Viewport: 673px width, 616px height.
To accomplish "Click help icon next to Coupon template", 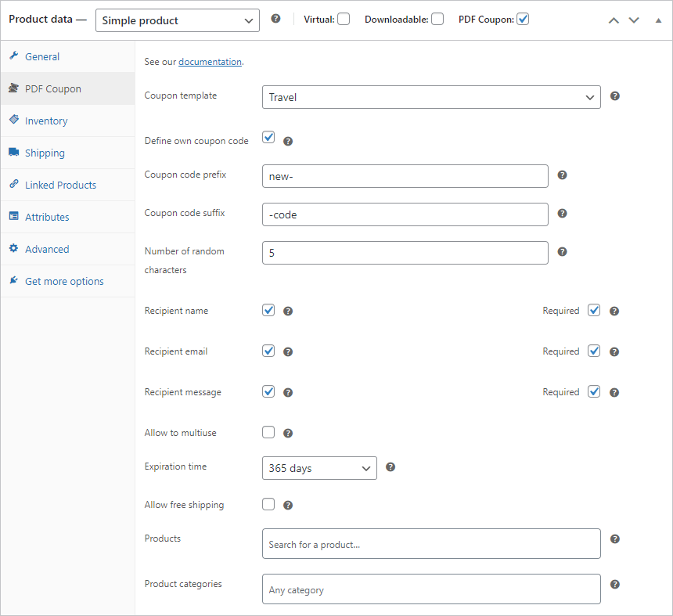I will coord(614,96).
